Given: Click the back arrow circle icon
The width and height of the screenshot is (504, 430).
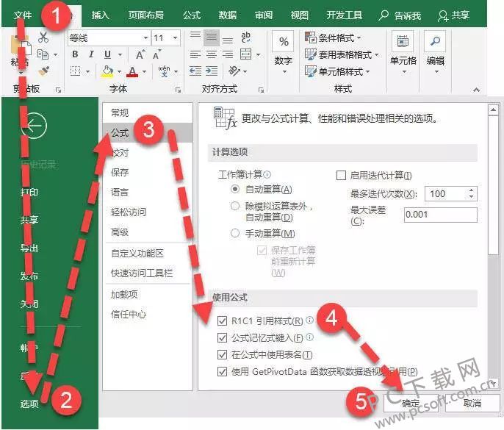Looking at the screenshot, I should pos(34,126).
